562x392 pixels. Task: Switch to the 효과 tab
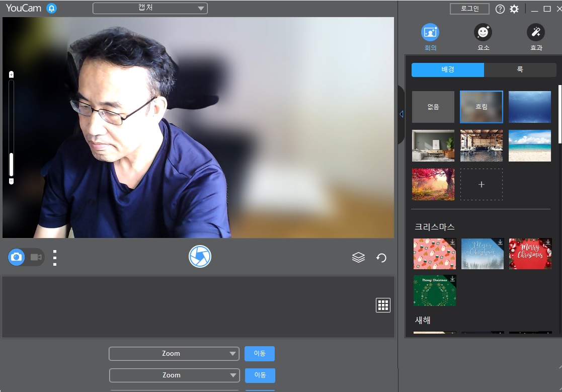click(x=536, y=37)
